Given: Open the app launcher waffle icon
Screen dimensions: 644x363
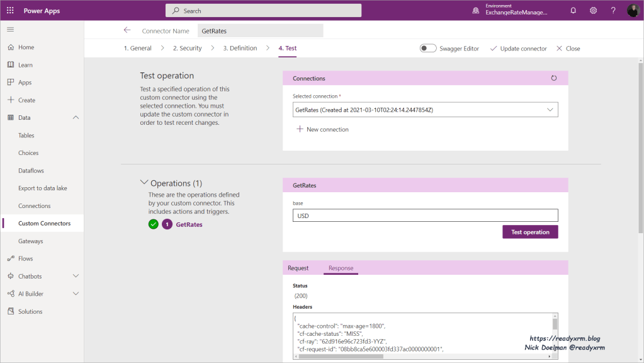Looking at the screenshot, I should [10, 11].
